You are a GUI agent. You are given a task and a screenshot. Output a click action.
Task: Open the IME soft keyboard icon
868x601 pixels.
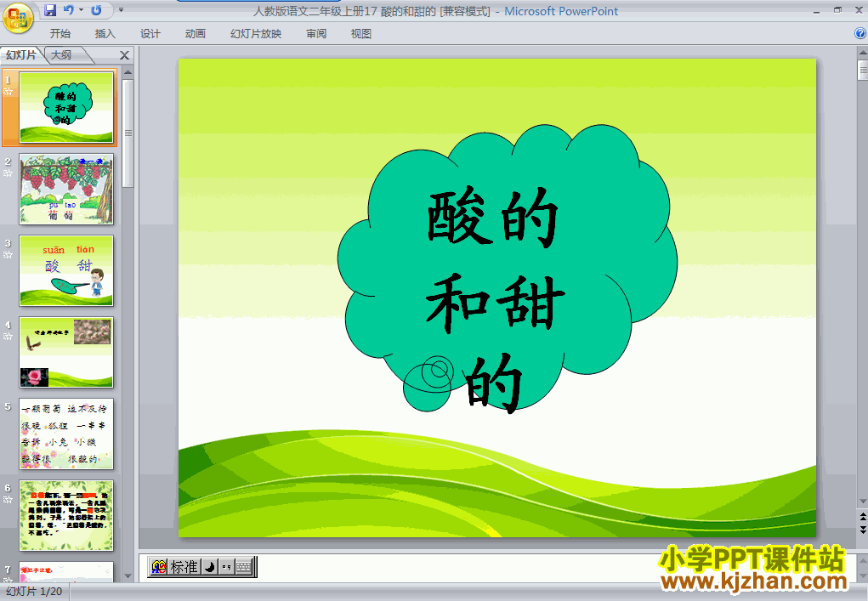244,567
